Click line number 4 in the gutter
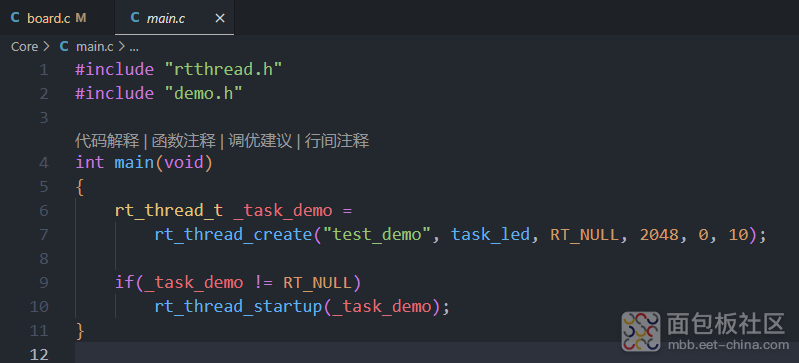This screenshot has height=363, width=799. [44, 163]
